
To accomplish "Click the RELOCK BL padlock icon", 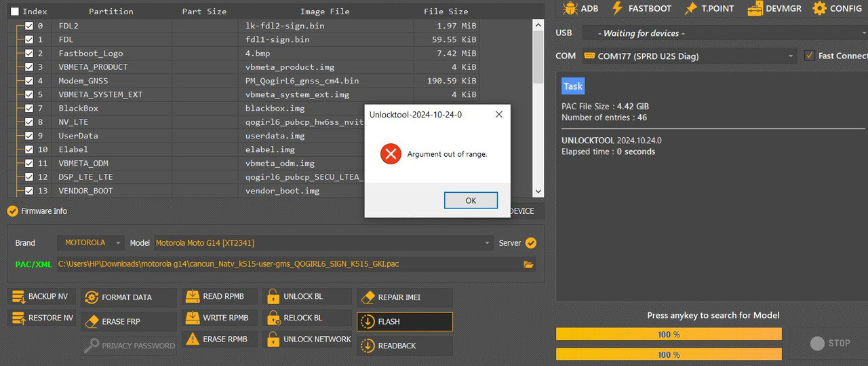I will [x=273, y=318].
